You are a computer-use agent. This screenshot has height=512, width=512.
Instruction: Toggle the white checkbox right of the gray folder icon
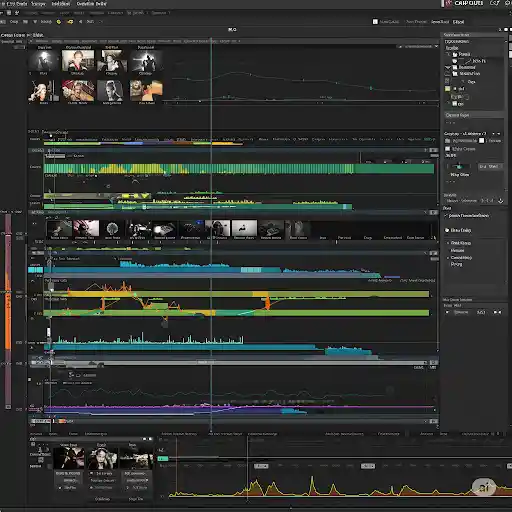coord(481,141)
